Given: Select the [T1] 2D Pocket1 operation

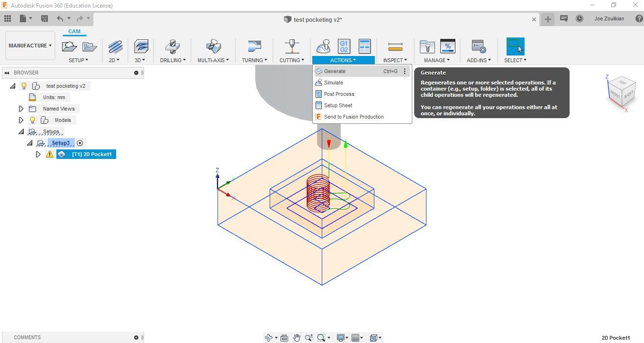Looking at the screenshot, I should pos(86,154).
